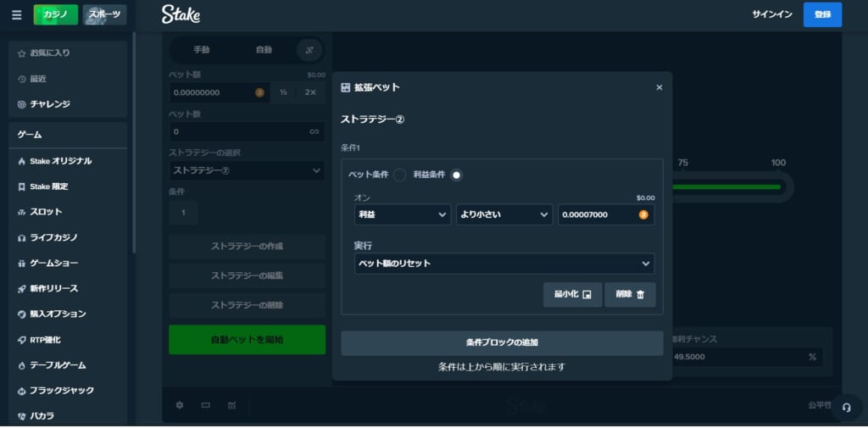Open the ストラテジーの選択 dropdown
Screen dimensions: 868x428
(x=247, y=170)
